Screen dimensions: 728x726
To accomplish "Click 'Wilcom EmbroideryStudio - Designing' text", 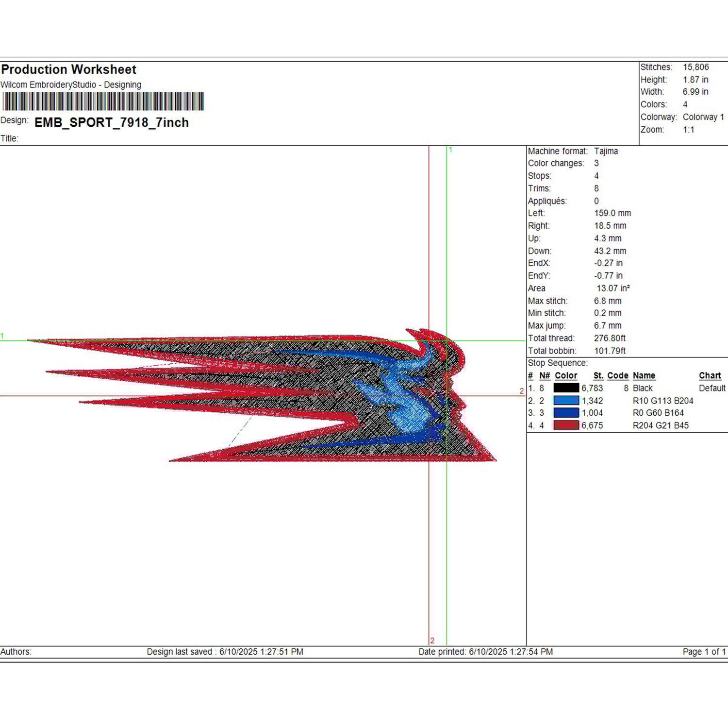I will point(71,85).
